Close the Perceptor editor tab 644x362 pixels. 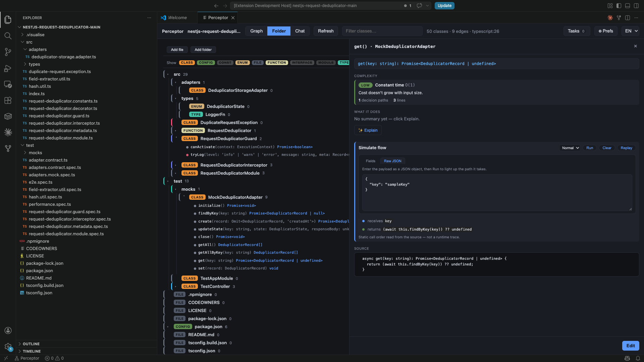[233, 18]
